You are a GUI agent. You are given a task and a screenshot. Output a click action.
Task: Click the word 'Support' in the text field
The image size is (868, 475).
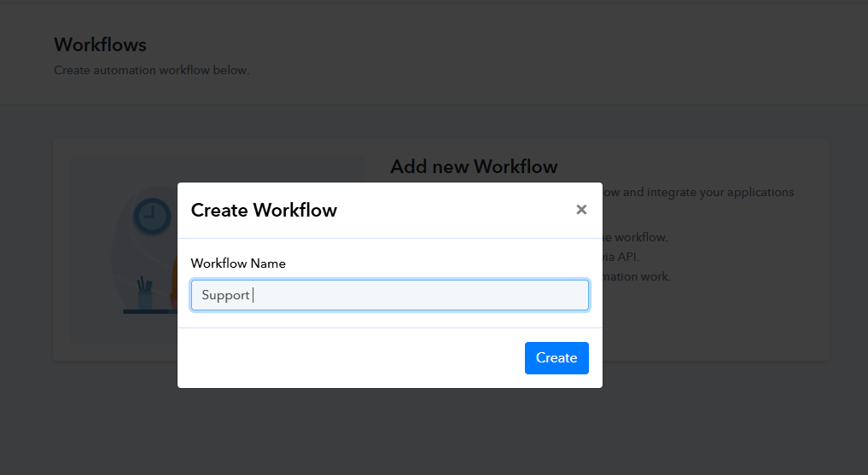click(225, 295)
